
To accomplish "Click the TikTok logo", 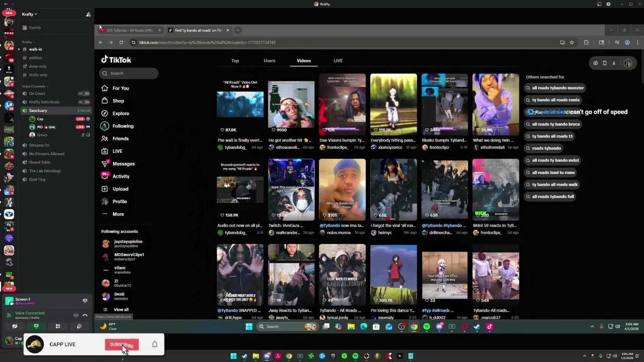I will coord(116,60).
